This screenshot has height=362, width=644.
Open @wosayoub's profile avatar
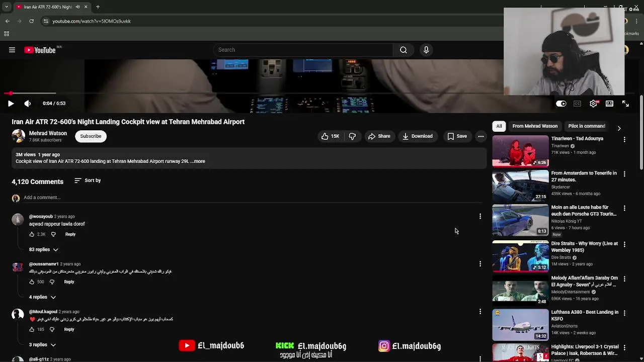18,219
